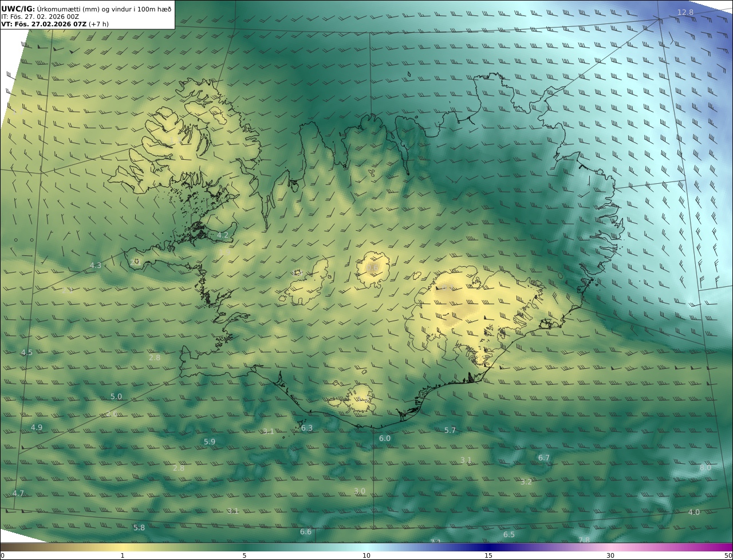This screenshot has width=733, height=560.
Task: Click the 4.7 value label on the map
Action: click(18, 493)
